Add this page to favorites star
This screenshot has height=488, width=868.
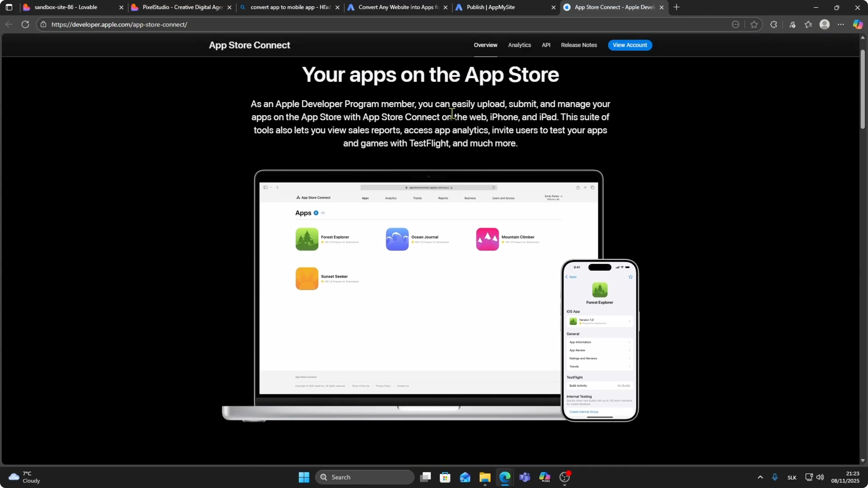pos(754,24)
